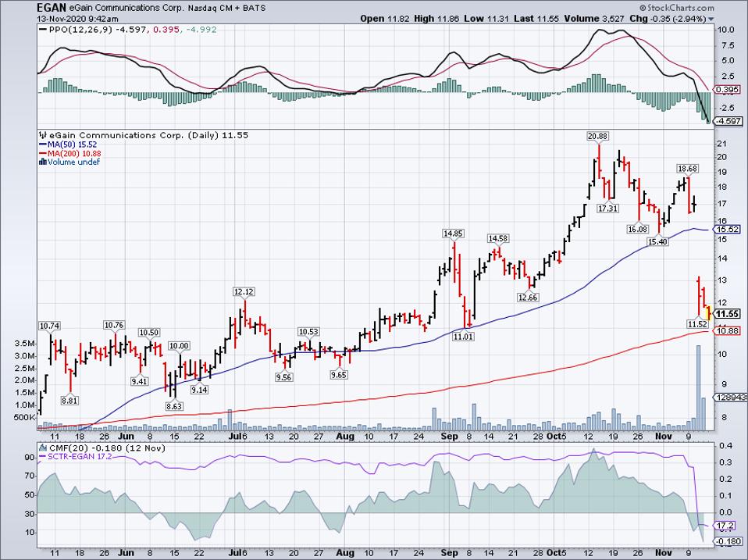Click the 10.53 high price label
Screen dimensions: 748x560
point(308,331)
